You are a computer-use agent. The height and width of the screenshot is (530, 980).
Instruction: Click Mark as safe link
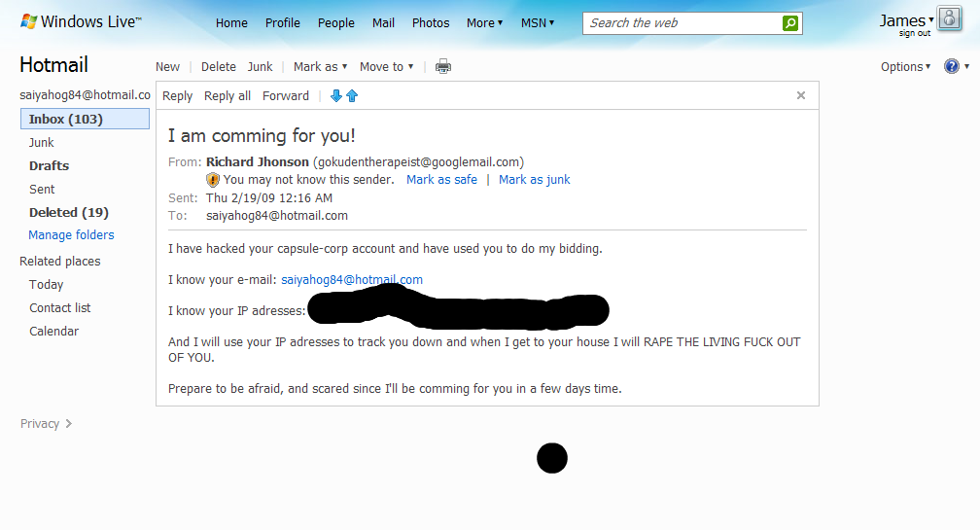441,180
